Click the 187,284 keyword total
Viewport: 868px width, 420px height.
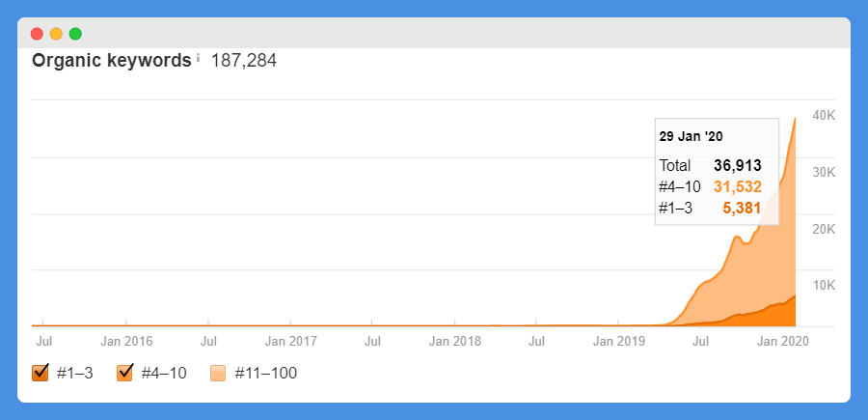coord(244,61)
